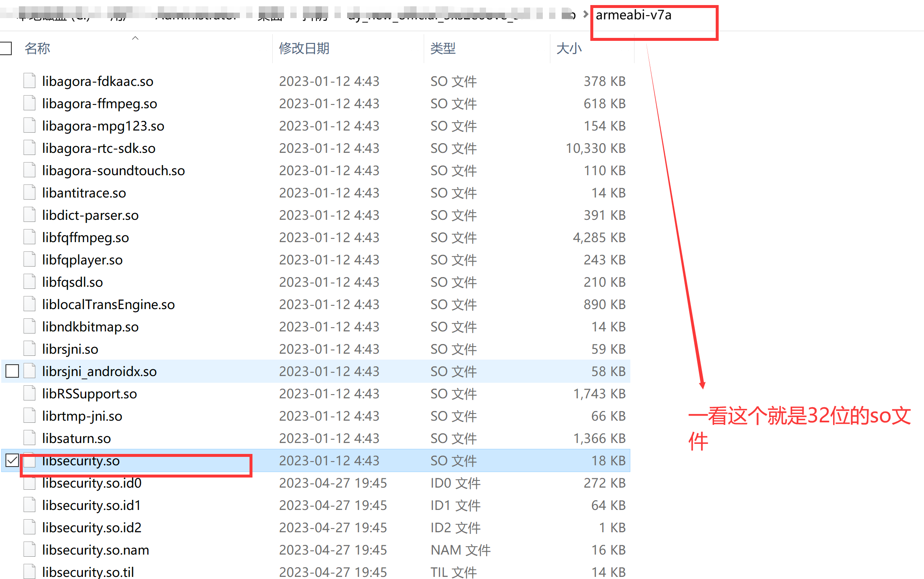Click the libndkbitmap.so file icon
This screenshot has height=579, width=924.
pos(29,326)
